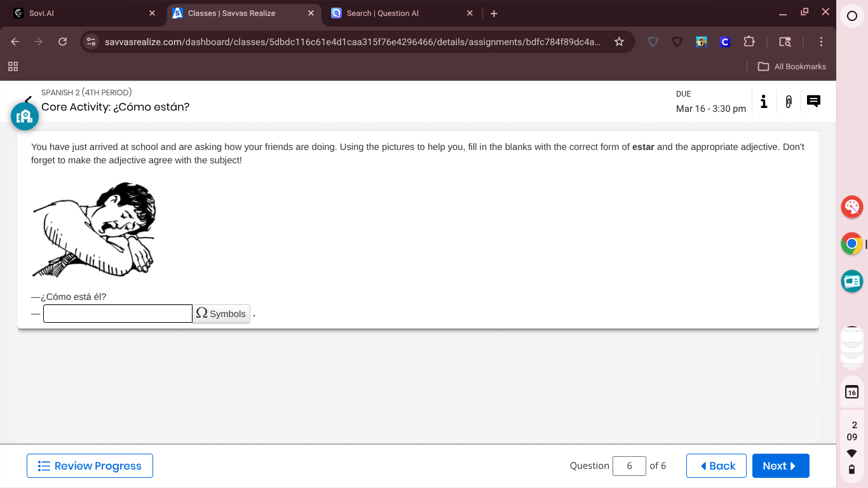Viewport: 868px width, 488px height.
Task: Open the assignment info icon
Action: pyautogui.click(x=764, y=102)
